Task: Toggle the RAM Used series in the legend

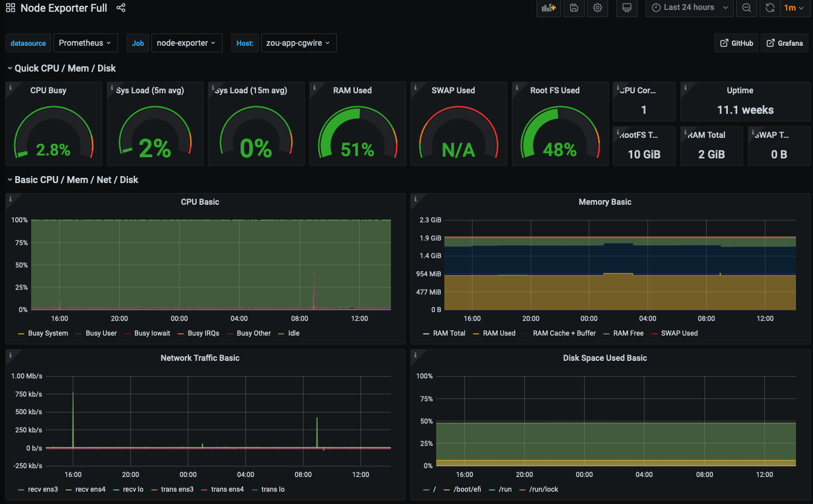Action: 499,333
